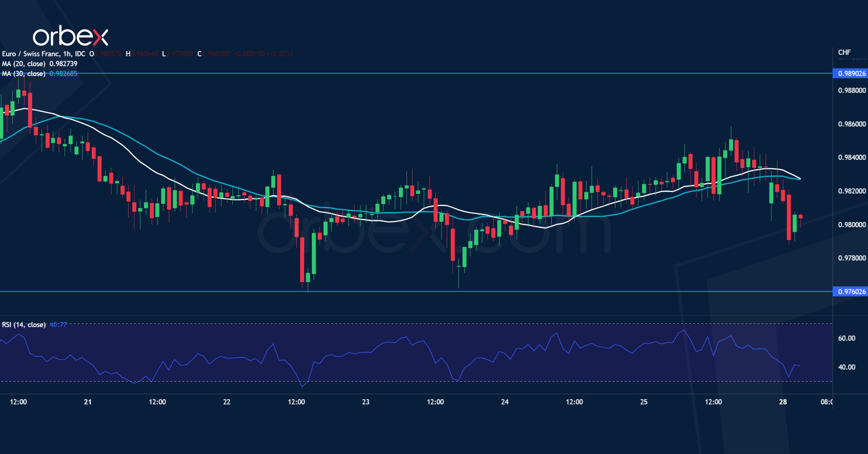Image resolution: width=868 pixels, height=454 pixels.
Task: Click date 21 on the time axis
Action: click(x=88, y=402)
